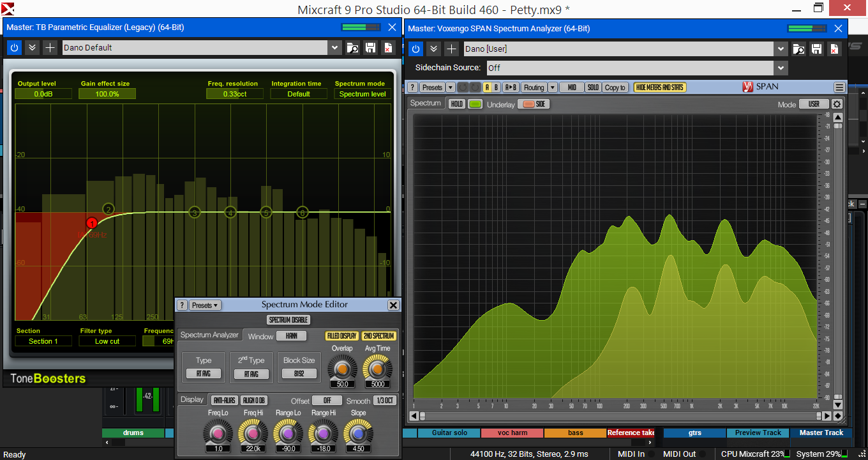This screenshot has width=868, height=460.
Task: Open Routing arrow dropdown in SPAN
Action: click(x=553, y=88)
